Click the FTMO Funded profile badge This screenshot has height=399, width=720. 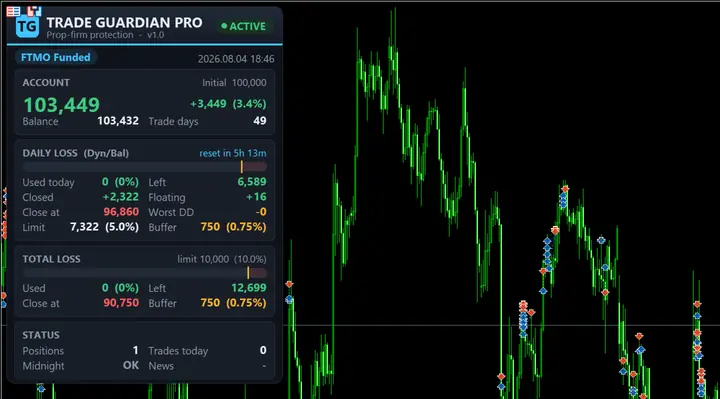point(56,57)
